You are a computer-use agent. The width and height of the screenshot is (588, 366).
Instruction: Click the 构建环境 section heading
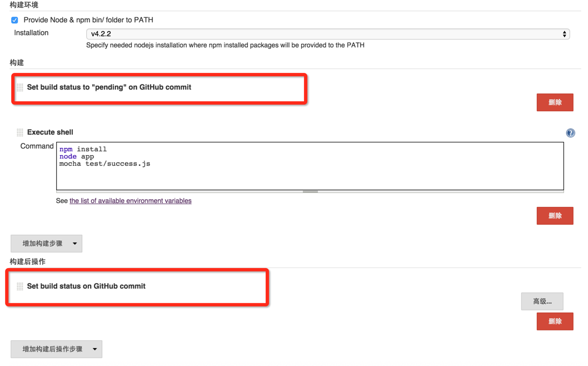(24, 5)
